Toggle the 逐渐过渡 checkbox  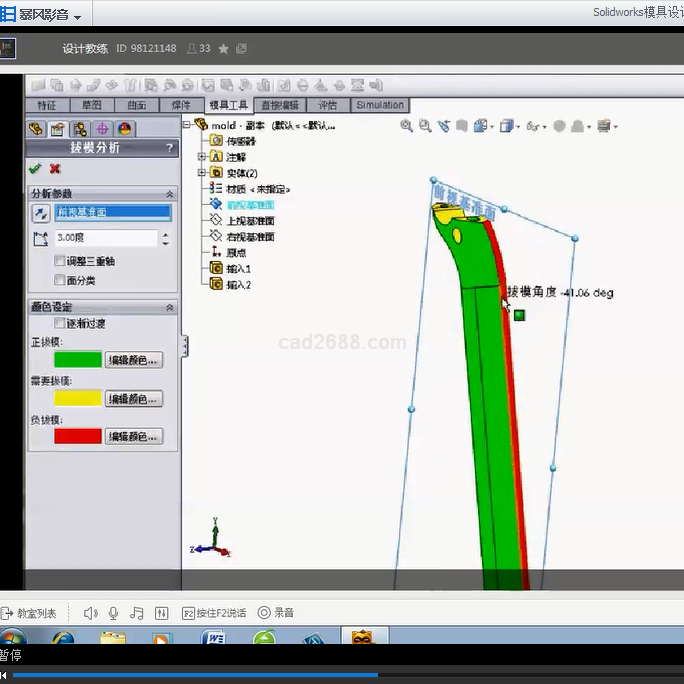coord(60,324)
